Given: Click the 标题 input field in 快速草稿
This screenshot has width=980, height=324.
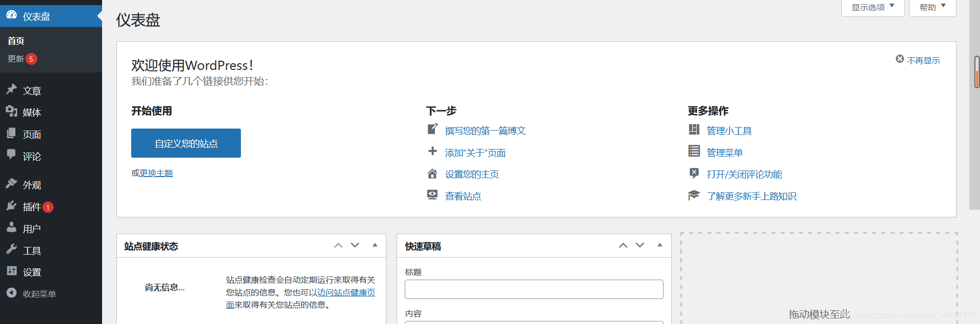Looking at the screenshot, I should click(534, 289).
